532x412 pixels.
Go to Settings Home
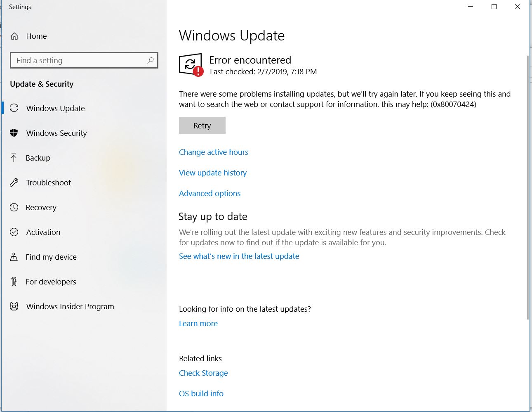[84, 36]
